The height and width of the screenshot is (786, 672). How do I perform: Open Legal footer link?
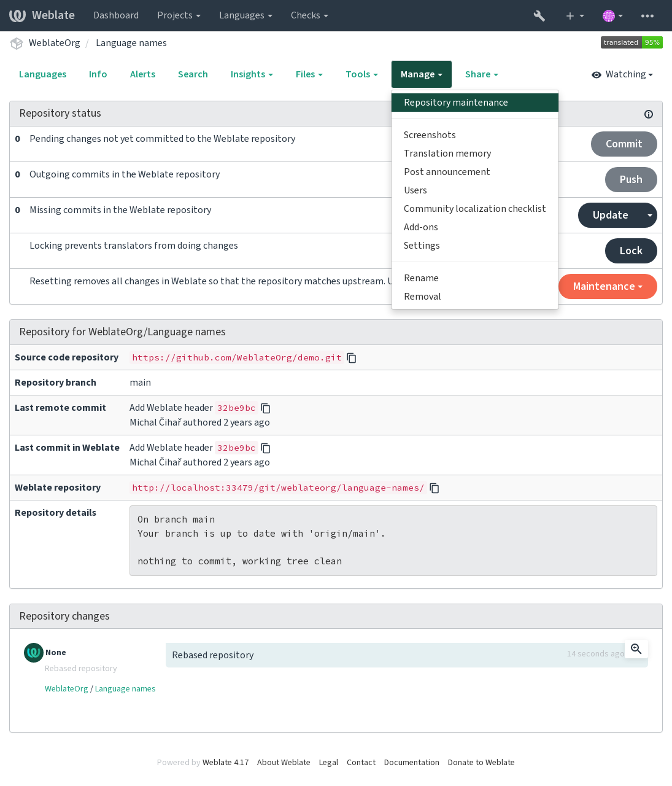point(328,763)
